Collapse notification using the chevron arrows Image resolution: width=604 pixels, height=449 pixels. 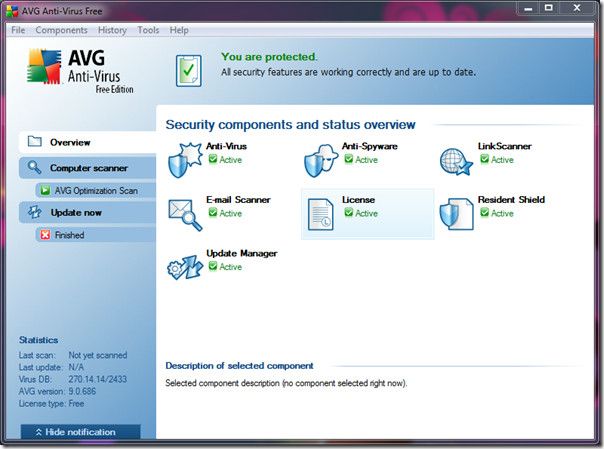coord(39,432)
